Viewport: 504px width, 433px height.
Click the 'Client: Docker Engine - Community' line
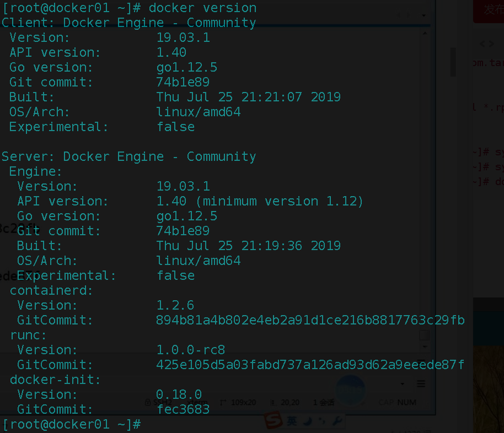click(x=129, y=23)
